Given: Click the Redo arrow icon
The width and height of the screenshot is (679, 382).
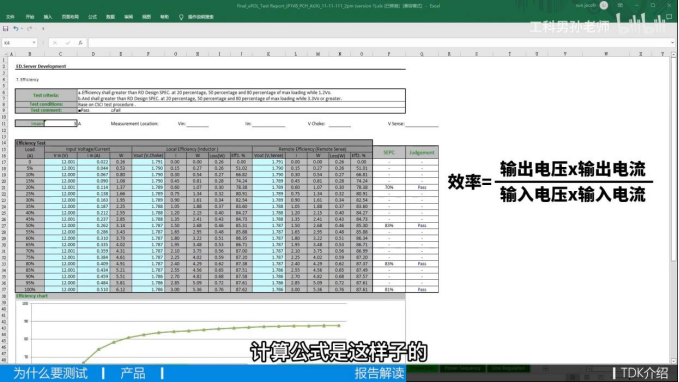Looking at the screenshot, I should tap(29, 29).
